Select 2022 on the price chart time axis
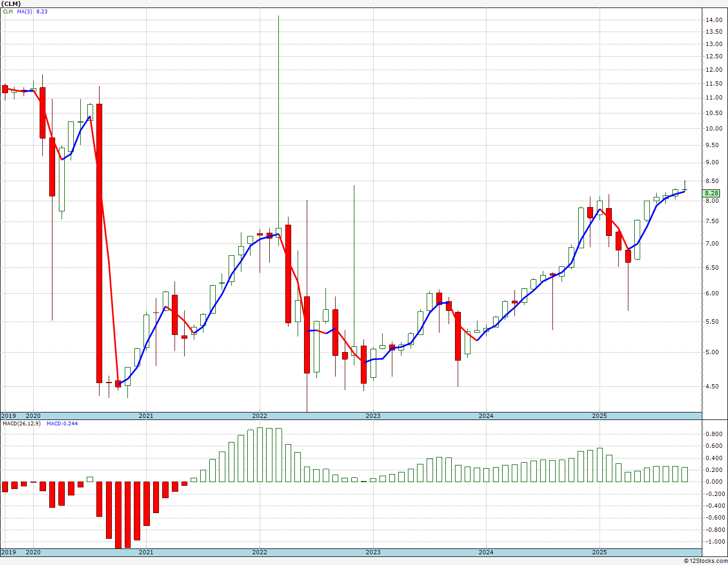 coord(260,416)
